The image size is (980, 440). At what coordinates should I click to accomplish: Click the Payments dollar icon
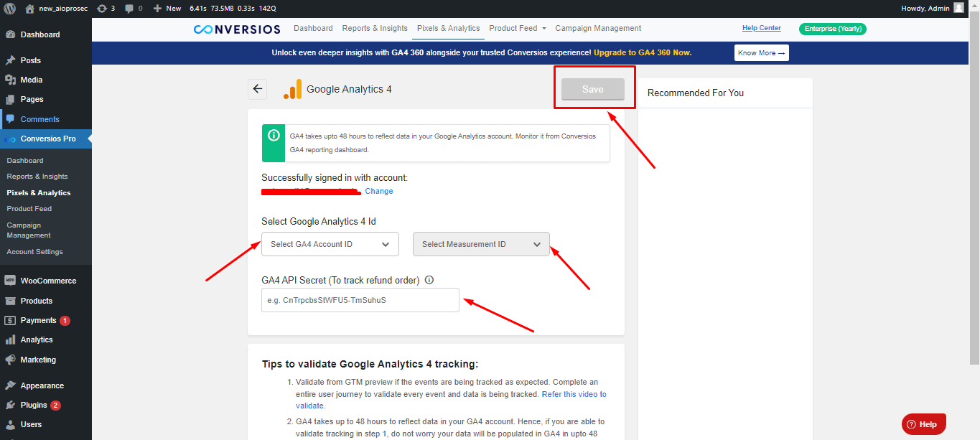(x=10, y=320)
